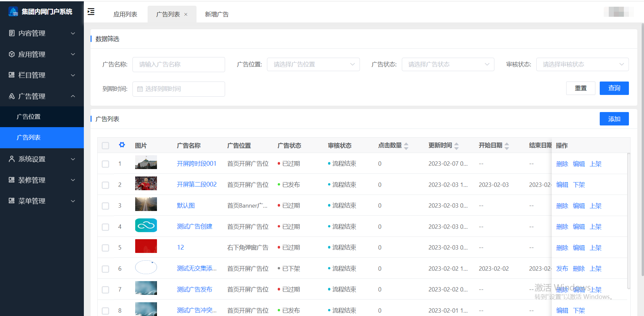Check the row 8 checkbox

[105, 311]
